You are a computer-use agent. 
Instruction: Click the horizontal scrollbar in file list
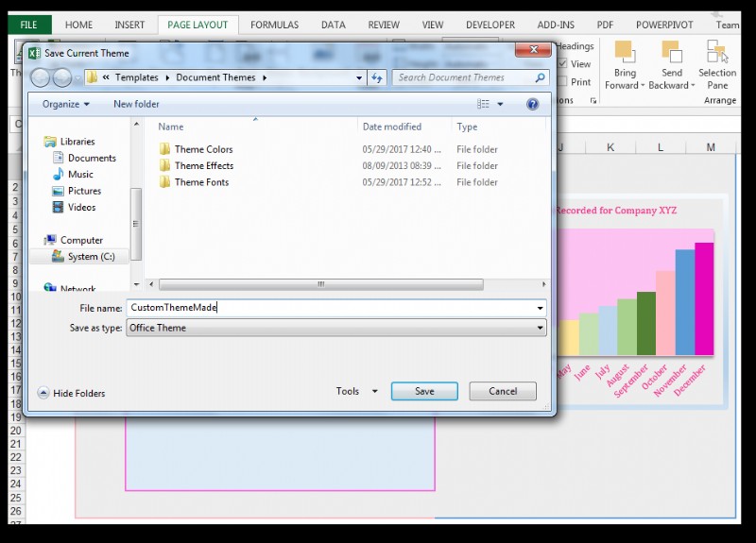point(321,284)
